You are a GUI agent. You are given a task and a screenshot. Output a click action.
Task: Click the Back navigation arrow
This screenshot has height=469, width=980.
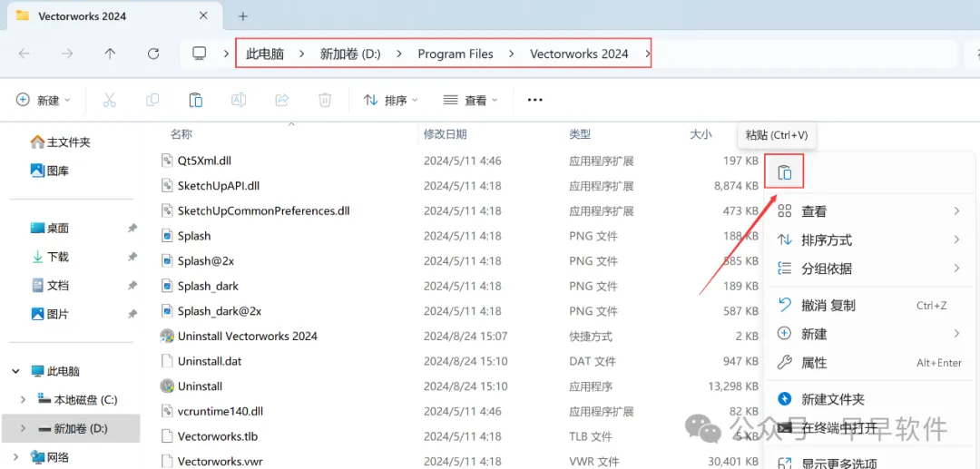point(24,54)
